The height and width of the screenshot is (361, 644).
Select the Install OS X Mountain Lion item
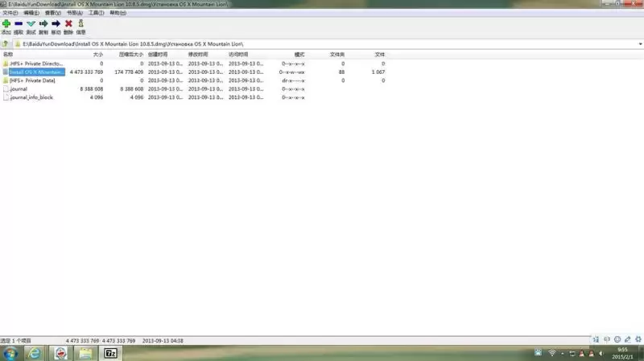pos(36,72)
